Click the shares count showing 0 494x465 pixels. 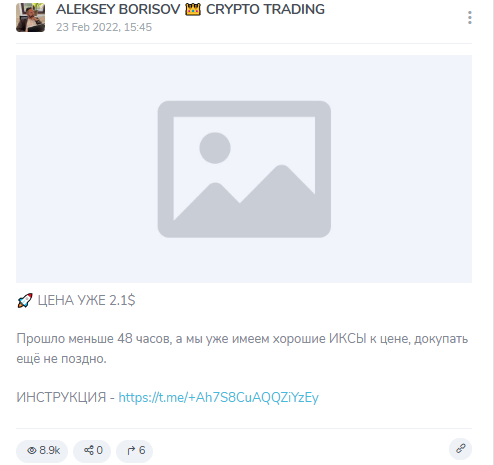[99, 450]
